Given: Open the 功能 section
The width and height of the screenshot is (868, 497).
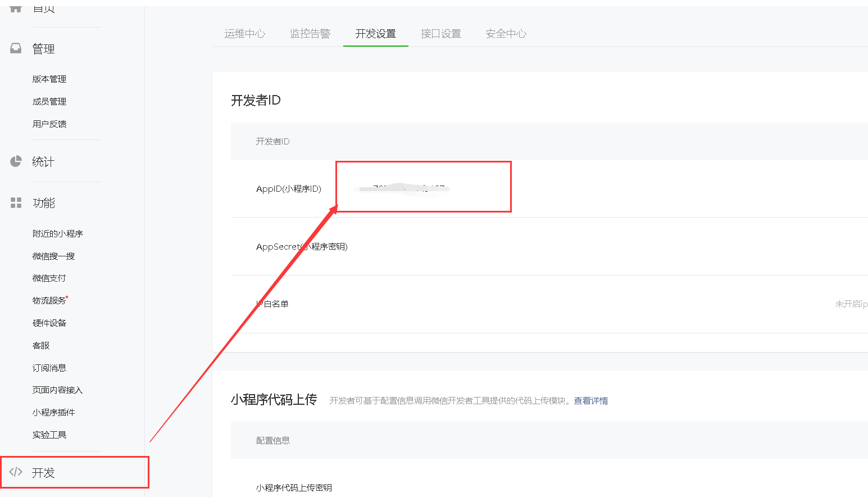Looking at the screenshot, I should [43, 203].
